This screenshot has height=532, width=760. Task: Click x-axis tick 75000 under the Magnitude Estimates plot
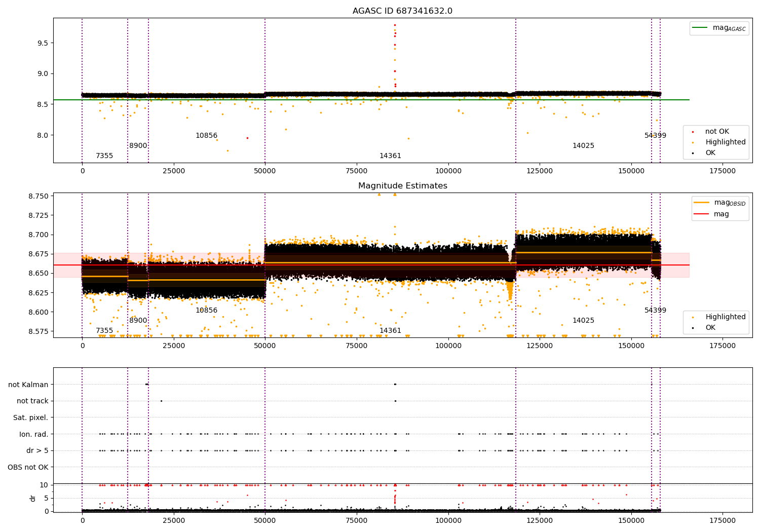point(357,346)
